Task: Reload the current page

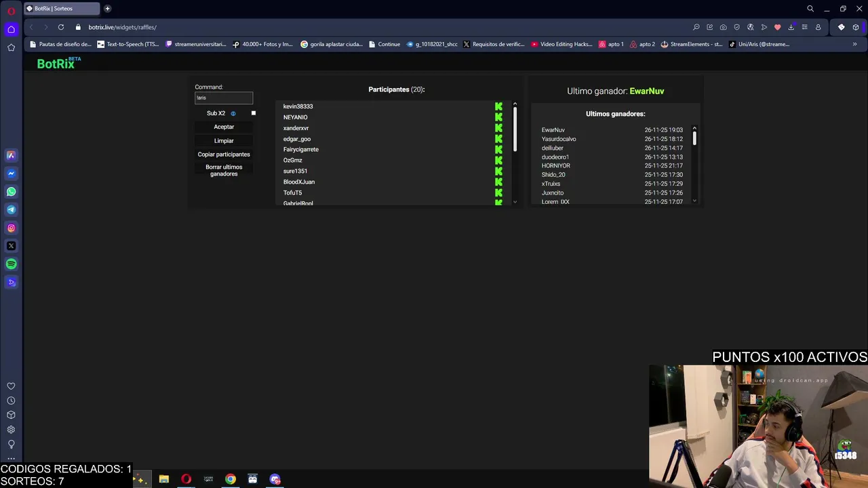Action: [61, 27]
